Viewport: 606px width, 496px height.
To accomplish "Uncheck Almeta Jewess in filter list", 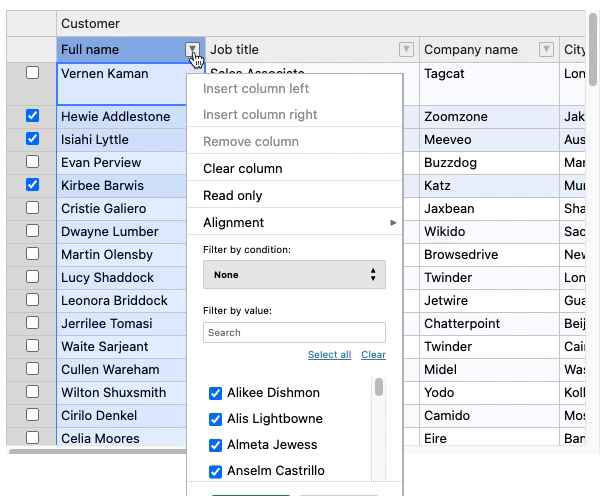I will tap(215, 445).
